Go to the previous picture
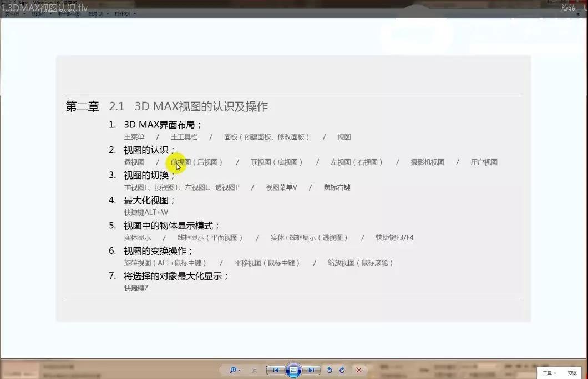588x379 pixels. 276,370
